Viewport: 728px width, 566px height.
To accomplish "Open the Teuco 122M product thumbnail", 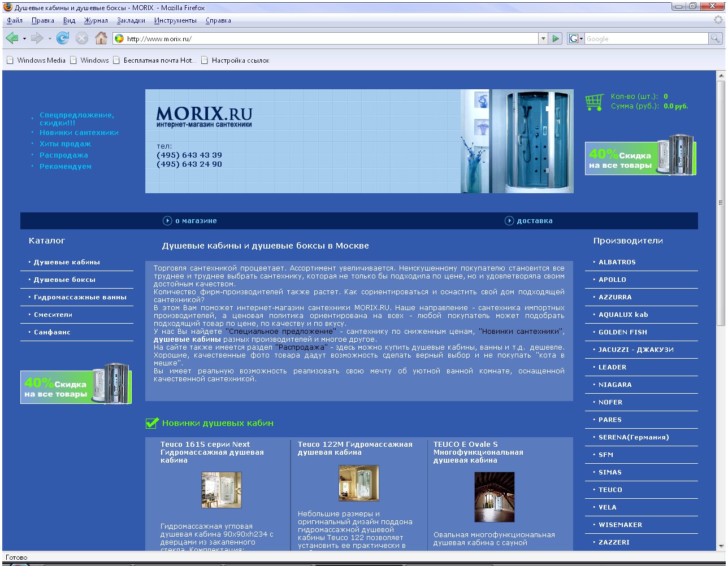I will (359, 483).
